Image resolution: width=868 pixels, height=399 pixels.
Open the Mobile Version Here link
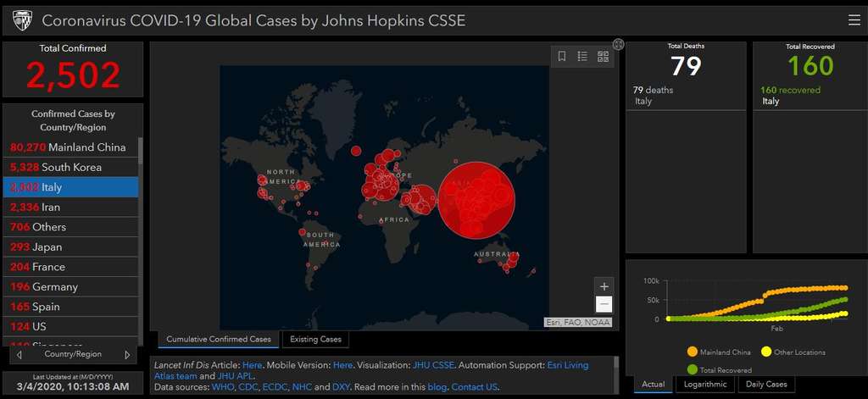[342, 365]
